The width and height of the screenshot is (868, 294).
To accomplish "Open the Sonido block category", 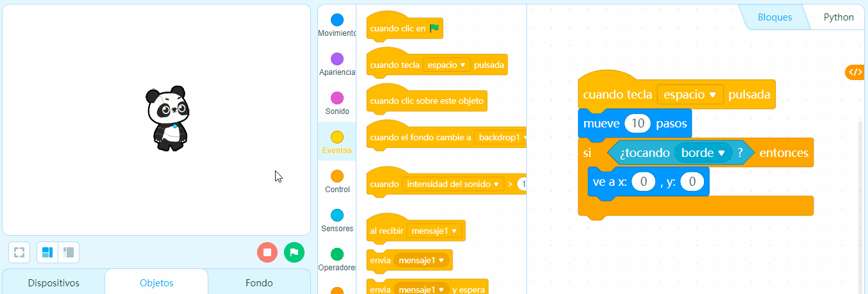I will [x=337, y=103].
